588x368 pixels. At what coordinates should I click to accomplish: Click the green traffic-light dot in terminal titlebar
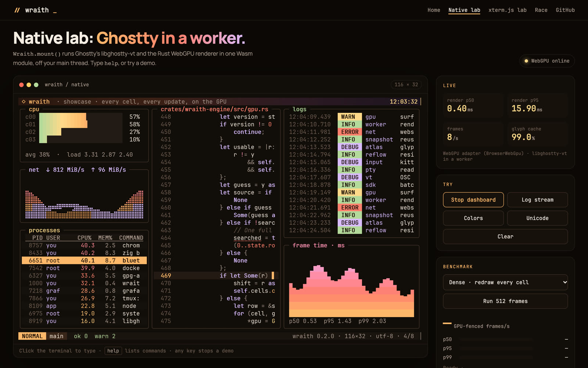(x=36, y=85)
